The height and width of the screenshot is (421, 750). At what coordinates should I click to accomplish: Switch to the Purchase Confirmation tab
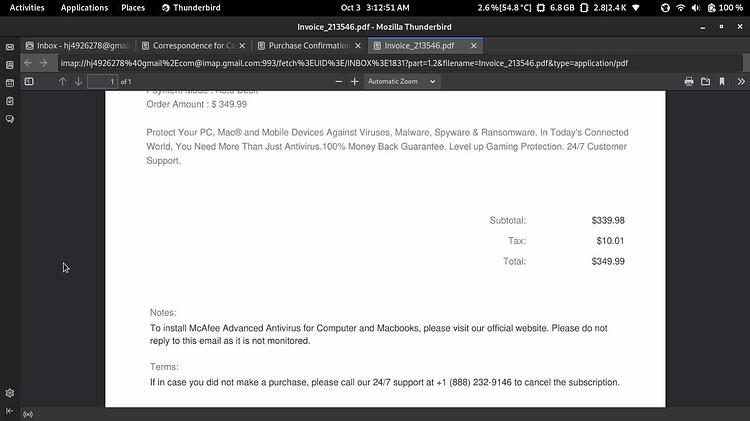click(309, 45)
